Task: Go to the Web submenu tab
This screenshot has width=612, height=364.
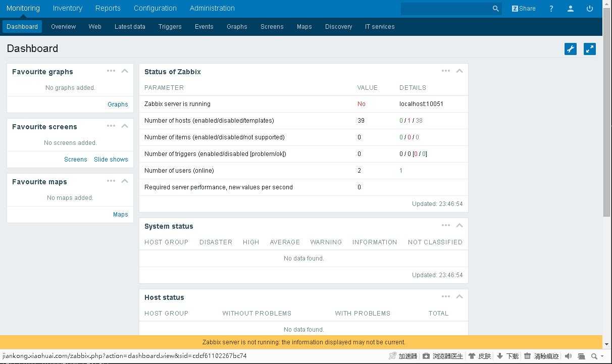Action: (x=95, y=27)
